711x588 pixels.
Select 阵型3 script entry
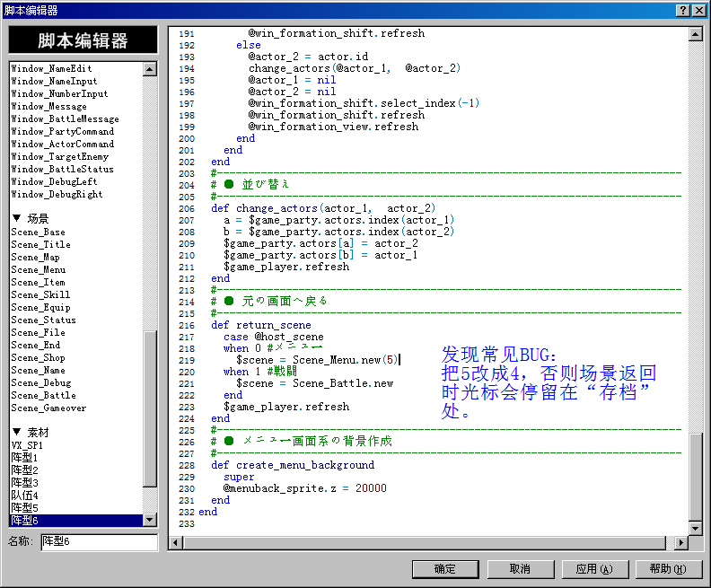tap(24, 483)
